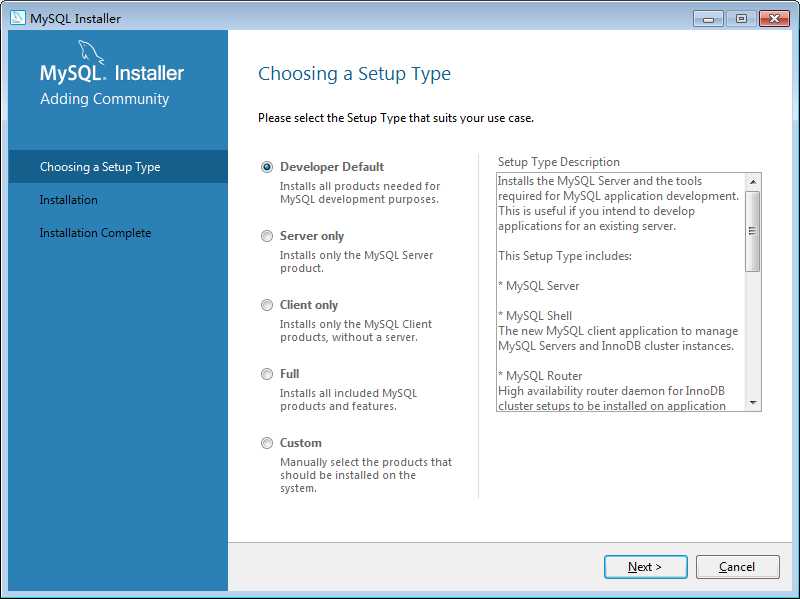Click the description scrollbar down arrow
This screenshot has height=599, width=800.
click(753, 403)
